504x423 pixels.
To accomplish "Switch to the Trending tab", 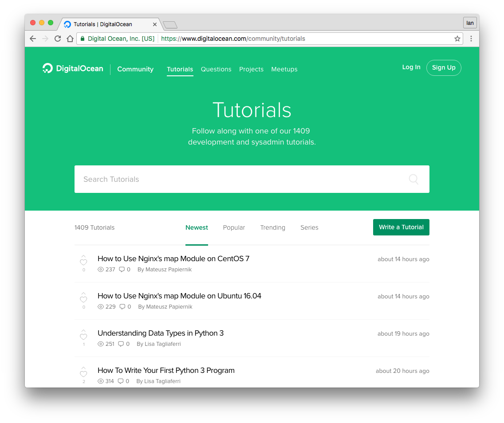I will coord(272,227).
